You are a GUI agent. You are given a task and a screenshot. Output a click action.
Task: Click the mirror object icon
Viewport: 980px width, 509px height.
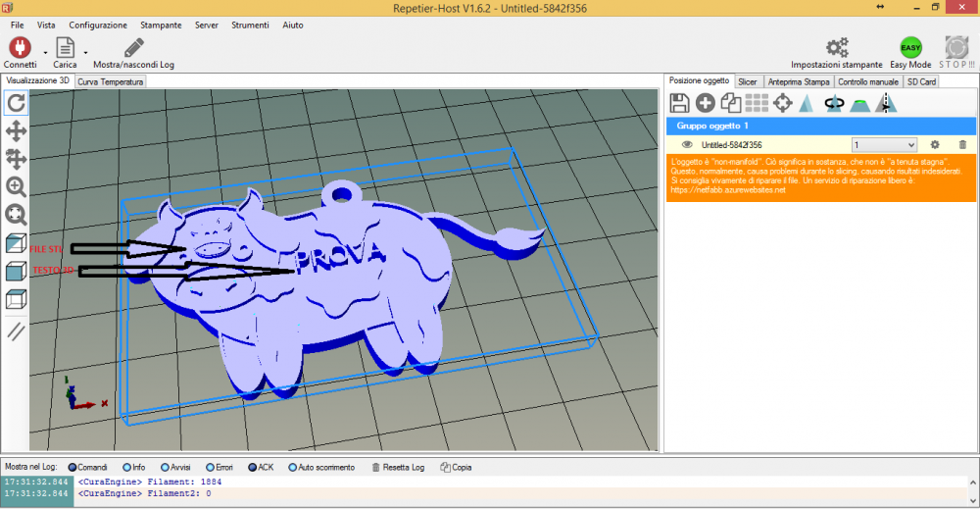[x=886, y=103]
